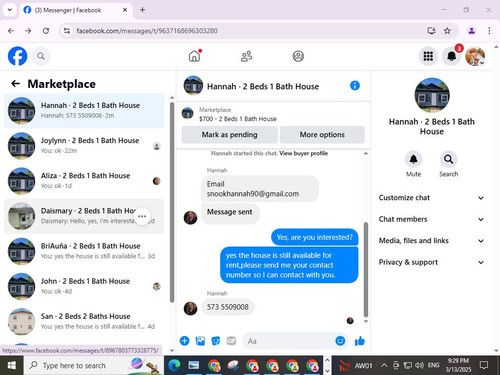Viewport: 500px width, 375px height.
Task: Open Aliza - 2 Beds 1 Bath House chat
Action: [x=84, y=181]
